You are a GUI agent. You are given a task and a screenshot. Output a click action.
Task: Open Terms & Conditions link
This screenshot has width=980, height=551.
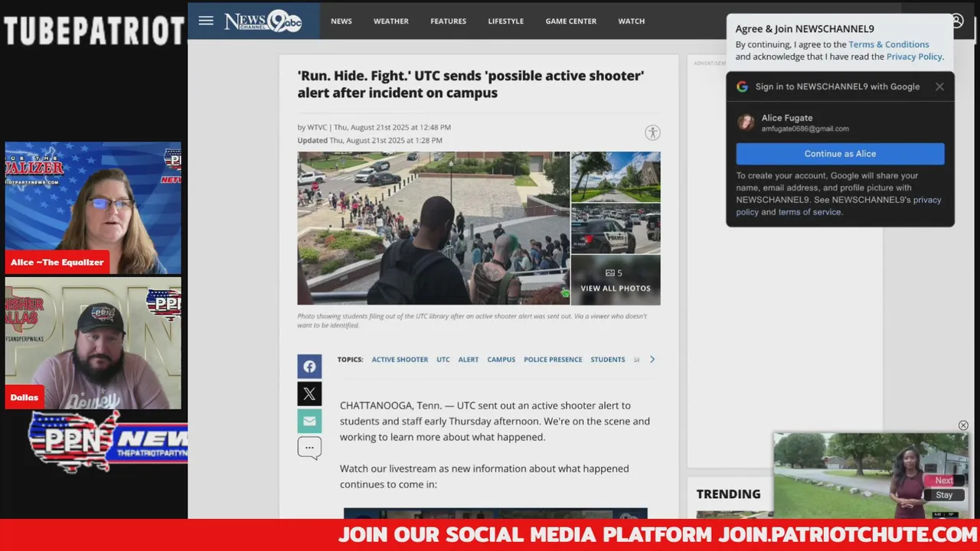(x=889, y=44)
